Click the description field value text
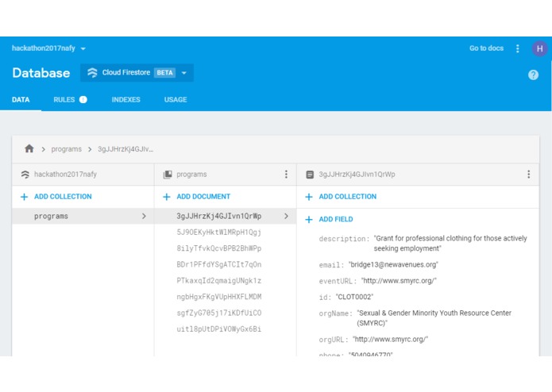 [450, 244]
